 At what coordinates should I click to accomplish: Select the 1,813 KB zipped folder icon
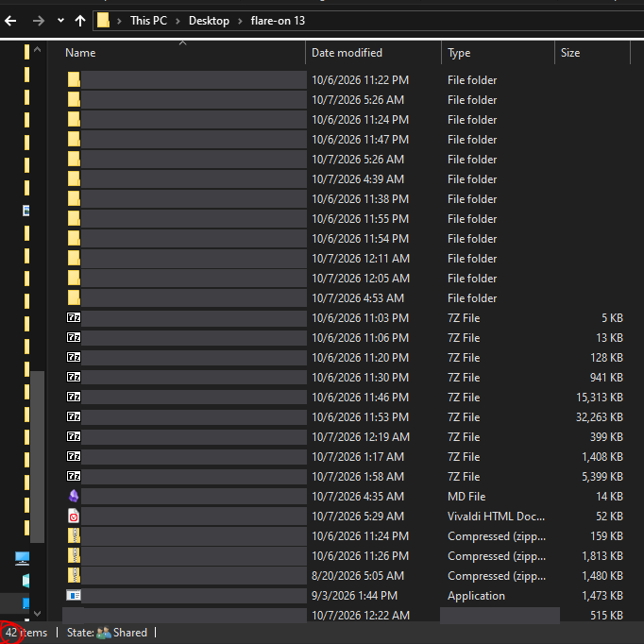(74, 555)
